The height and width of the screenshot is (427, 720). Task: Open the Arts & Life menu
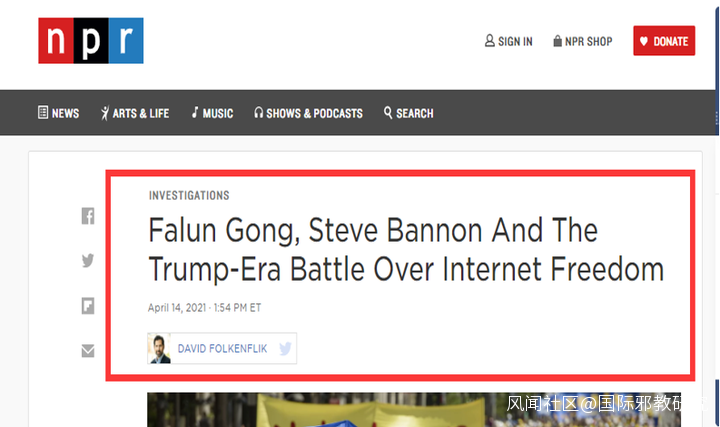tap(135, 113)
